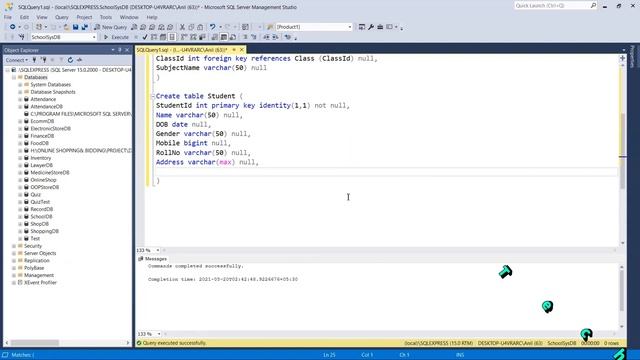Decrease the line indent
The image size is (640, 360).
[x=266, y=37]
